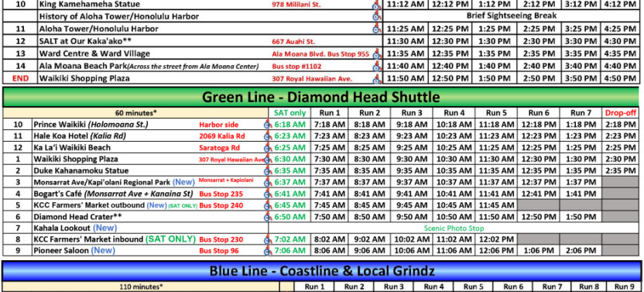This screenshot has width=644, height=292.
Task: Click the red 'Bus Stop 230' text
Action: (221, 239)
